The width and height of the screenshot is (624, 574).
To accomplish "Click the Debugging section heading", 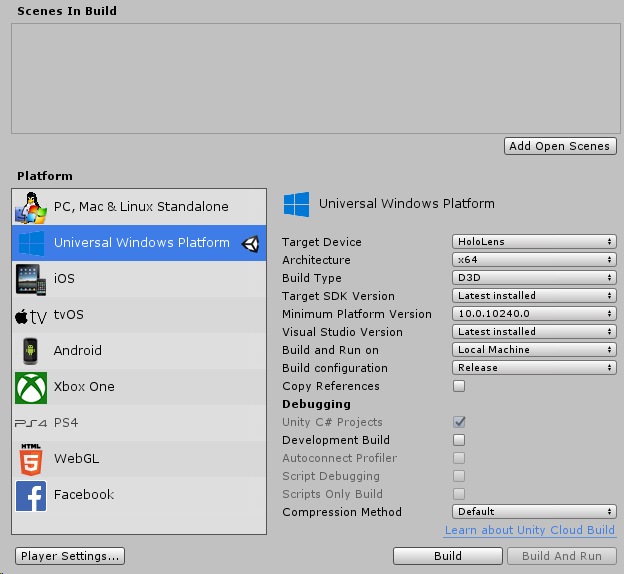I will [x=316, y=404].
